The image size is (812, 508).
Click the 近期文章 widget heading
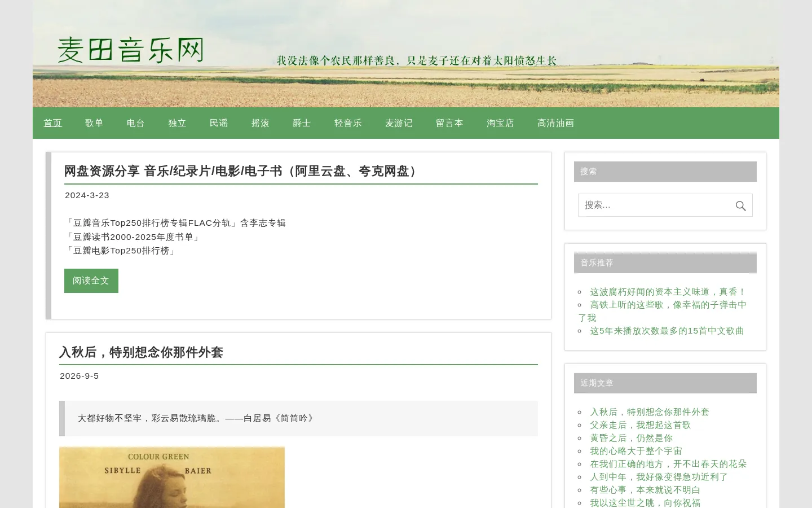[665, 383]
